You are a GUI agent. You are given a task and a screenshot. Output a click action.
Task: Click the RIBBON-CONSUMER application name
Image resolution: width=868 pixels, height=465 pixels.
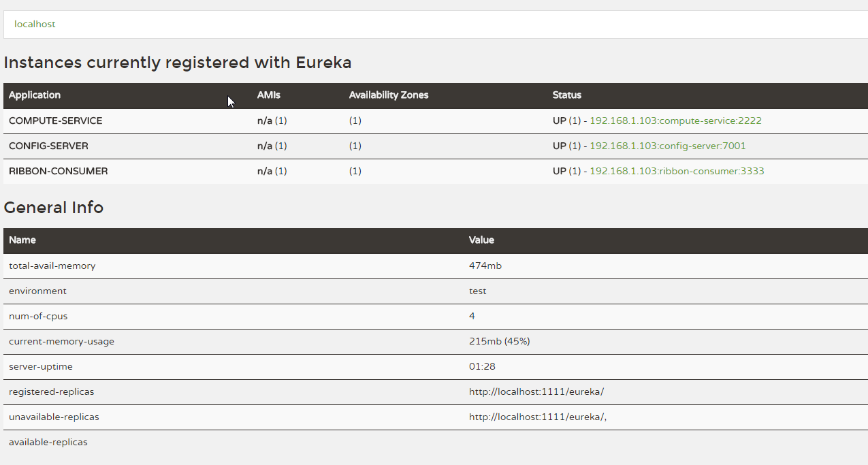coord(59,171)
